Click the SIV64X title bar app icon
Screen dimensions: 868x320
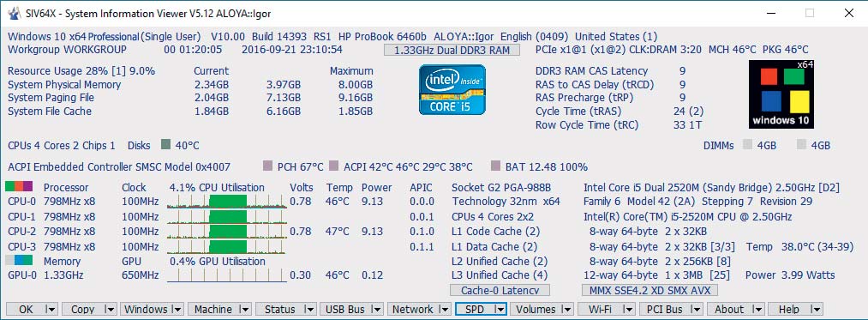pos(15,14)
